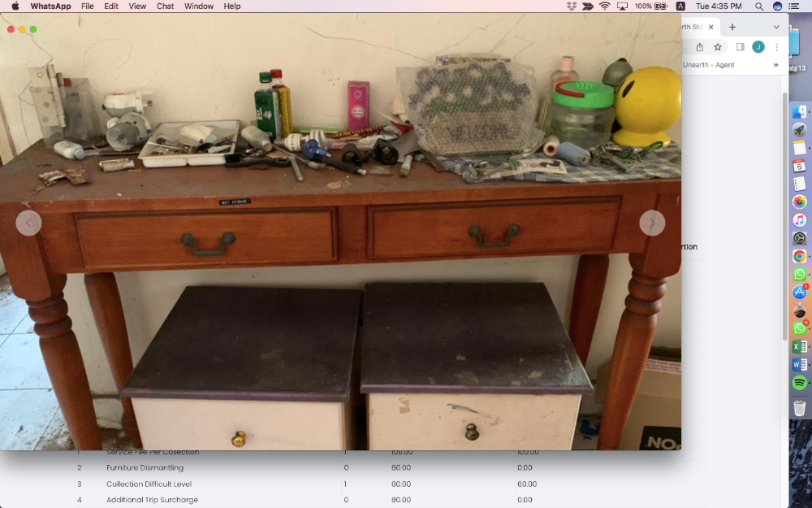The image size is (812, 508).
Task: Open Microsoft Excel in the Dock
Action: pyautogui.click(x=800, y=346)
